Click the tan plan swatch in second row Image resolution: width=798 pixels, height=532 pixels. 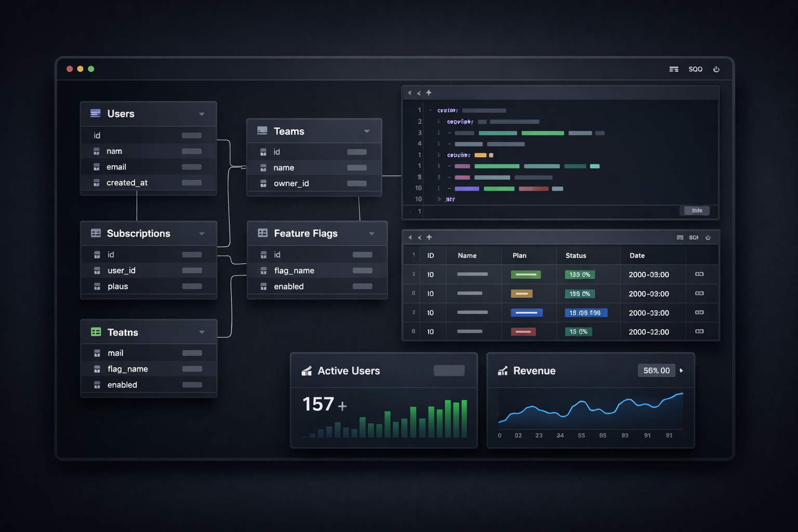[522, 294]
